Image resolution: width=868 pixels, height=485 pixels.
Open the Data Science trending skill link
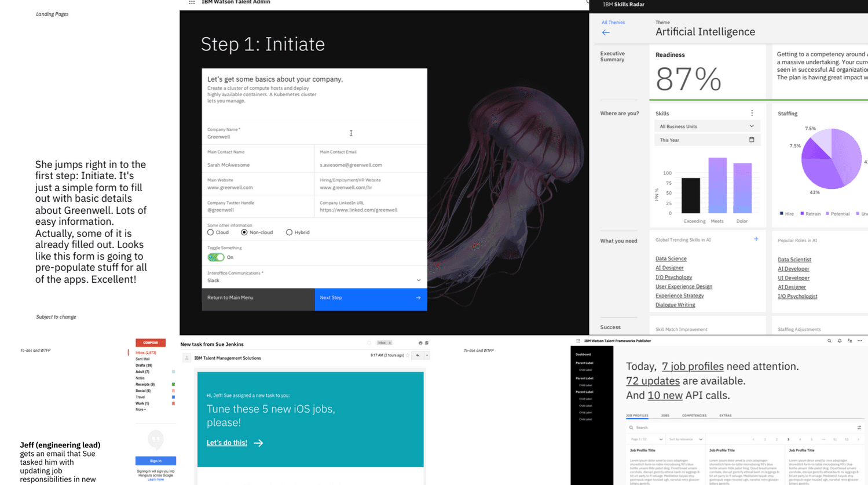click(671, 258)
